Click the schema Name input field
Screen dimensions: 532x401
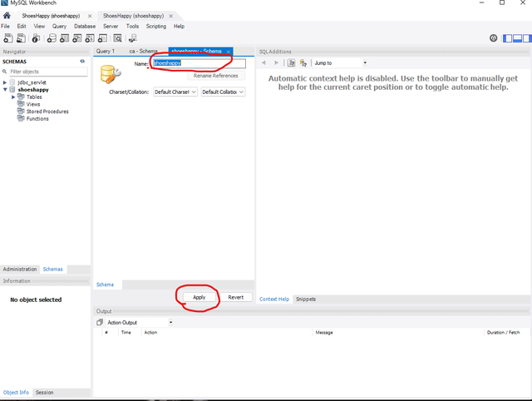[199, 63]
